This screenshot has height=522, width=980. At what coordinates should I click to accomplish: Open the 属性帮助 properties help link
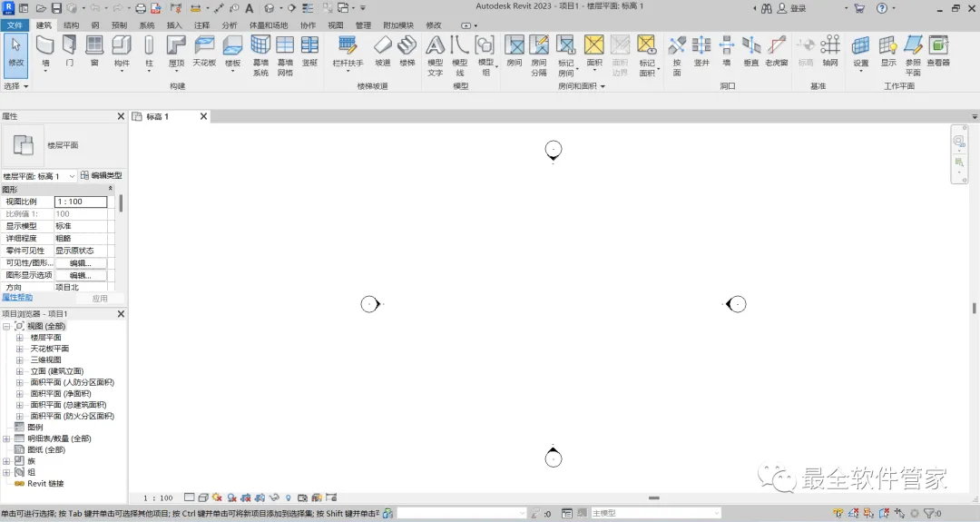coord(17,298)
